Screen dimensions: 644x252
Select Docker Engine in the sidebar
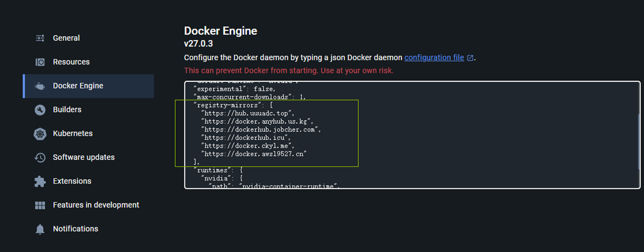[88, 86]
